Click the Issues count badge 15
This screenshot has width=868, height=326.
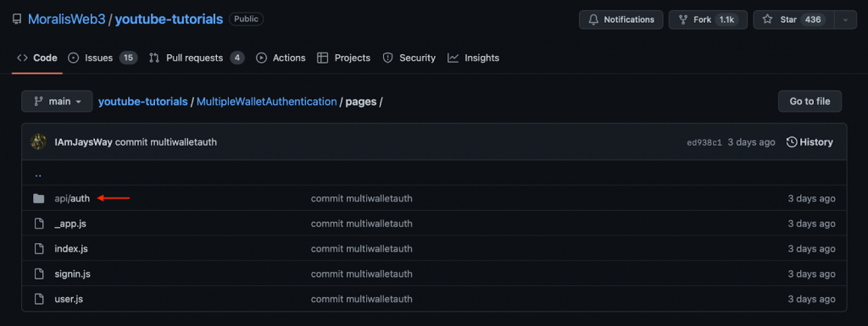pyautogui.click(x=128, y=58)
